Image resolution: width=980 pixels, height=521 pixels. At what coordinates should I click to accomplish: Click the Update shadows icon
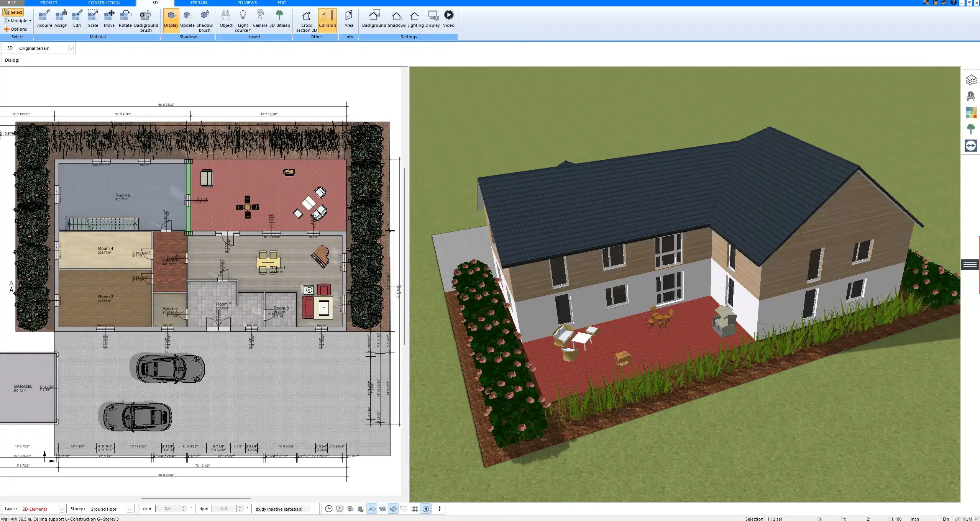[x=187, y=19]
